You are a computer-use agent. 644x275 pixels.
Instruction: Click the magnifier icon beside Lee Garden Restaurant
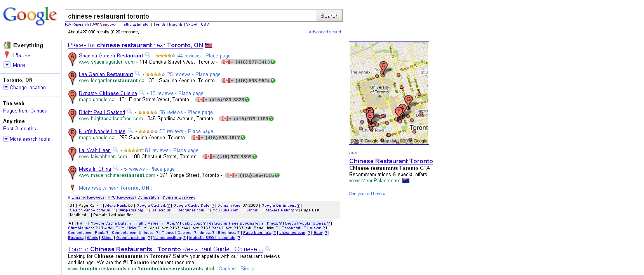(138, 74)
